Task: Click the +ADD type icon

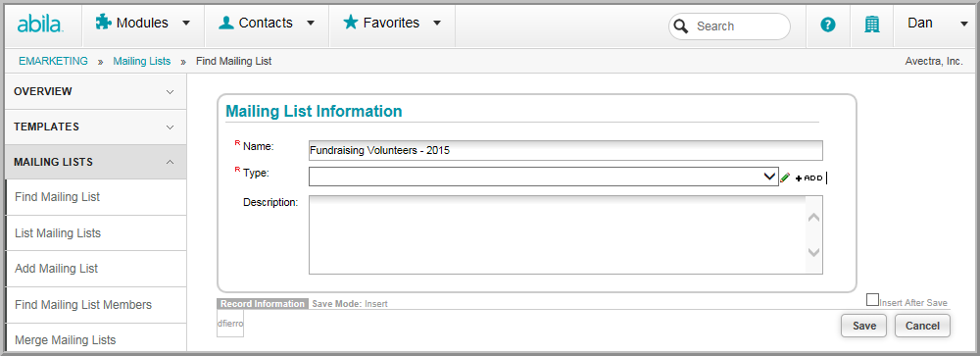Action: pyautogui.click(x=808, y=178)
